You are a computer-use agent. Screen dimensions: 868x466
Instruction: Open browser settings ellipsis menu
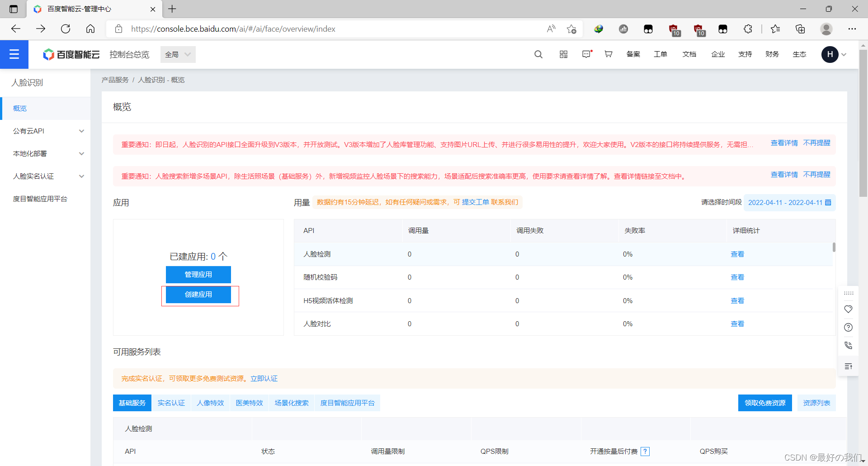click(x=852, y=29)
